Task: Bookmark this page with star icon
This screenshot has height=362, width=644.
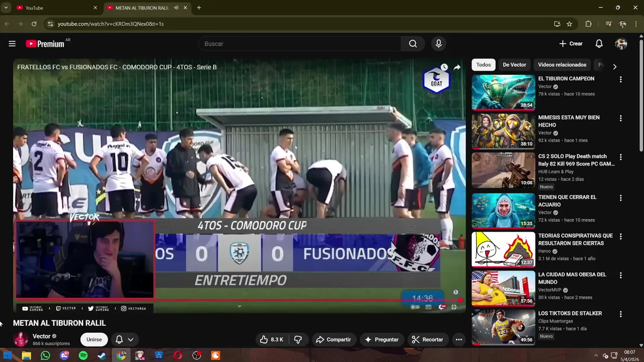Action: (x=569, y=24)
